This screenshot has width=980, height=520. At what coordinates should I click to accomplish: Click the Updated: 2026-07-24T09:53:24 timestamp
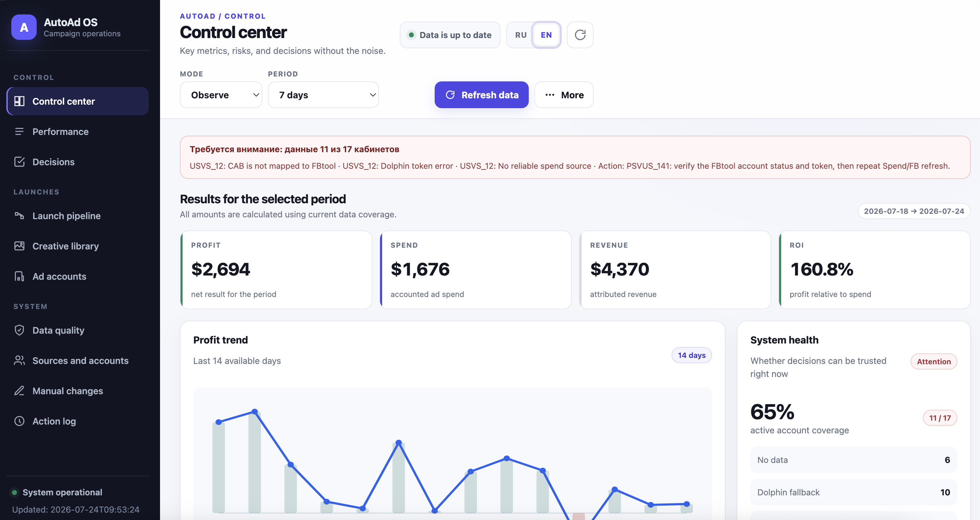click(x=76, y=509)
